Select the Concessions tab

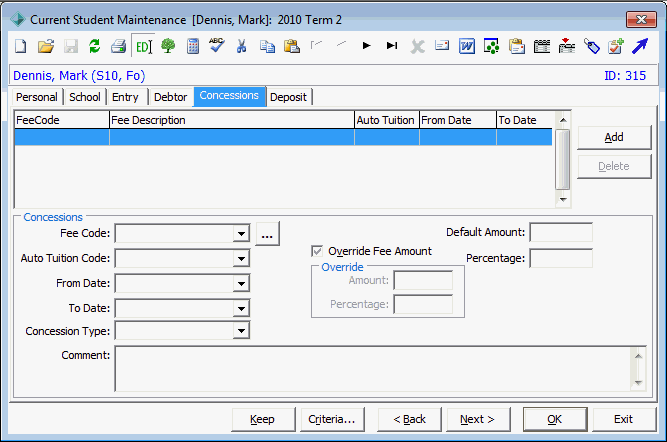click(229, 96)
